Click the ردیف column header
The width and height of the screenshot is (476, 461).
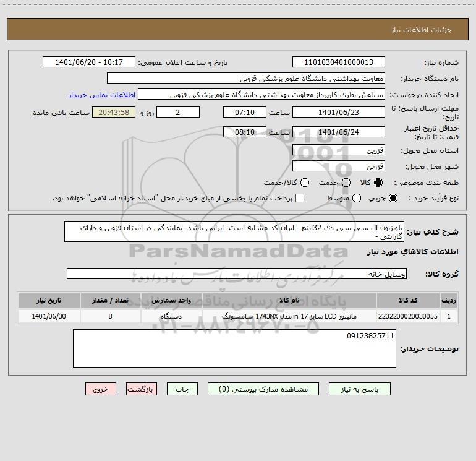tap(449, 300)
